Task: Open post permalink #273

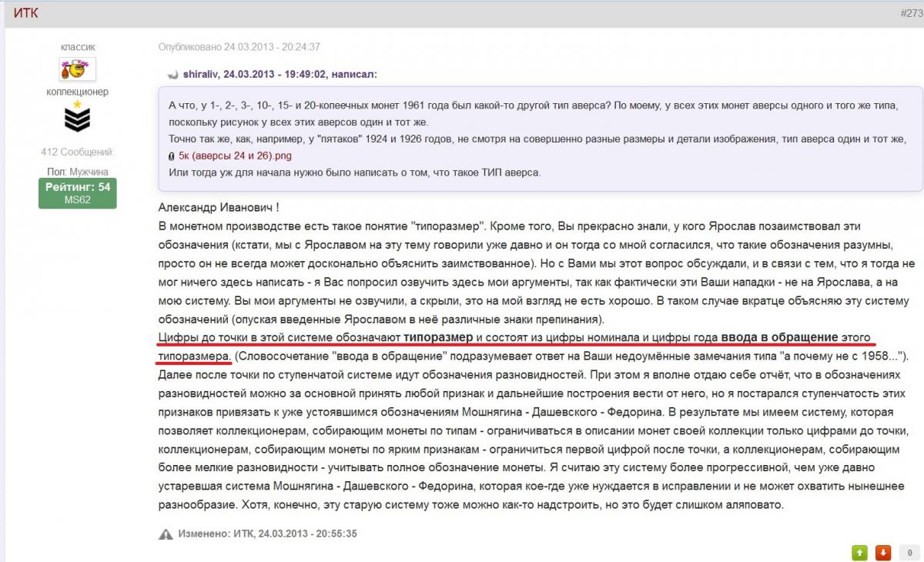Action: 910,13
